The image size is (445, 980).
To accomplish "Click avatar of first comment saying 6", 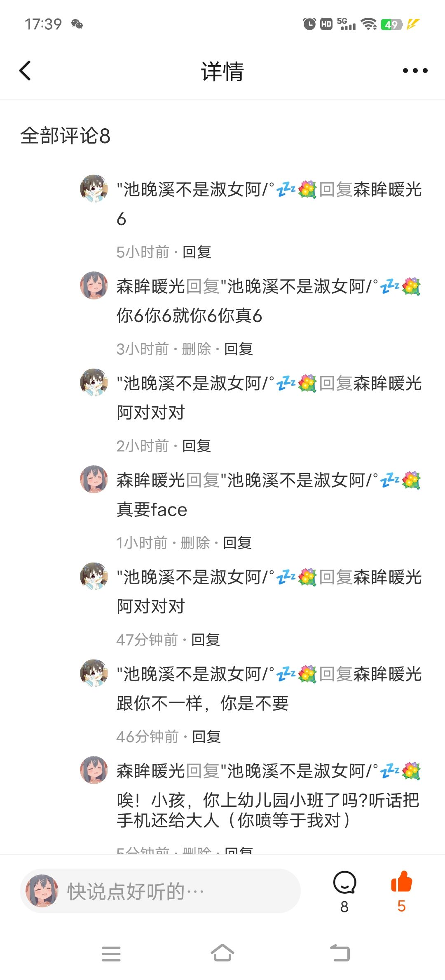I will [x=94, y=188].
